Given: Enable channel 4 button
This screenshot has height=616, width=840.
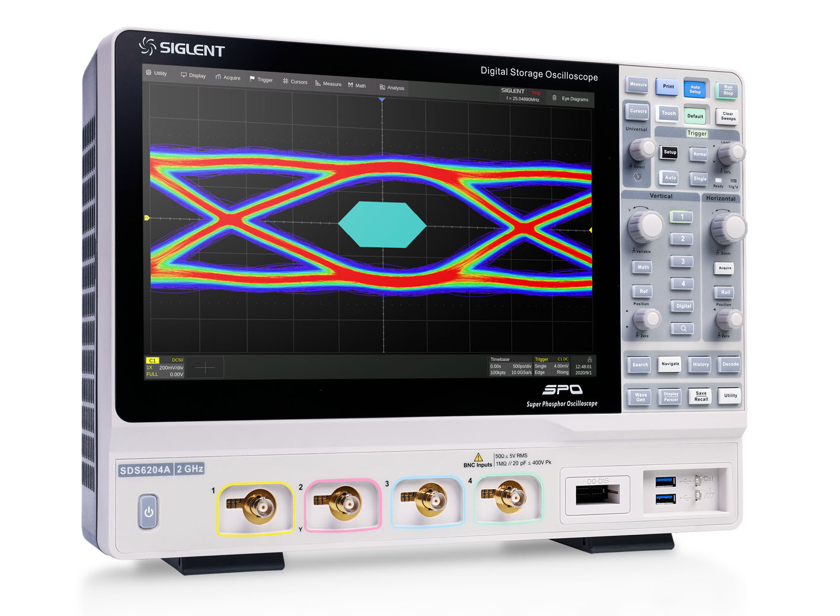Looking at the screenshot, I should (x=682, y=284).
